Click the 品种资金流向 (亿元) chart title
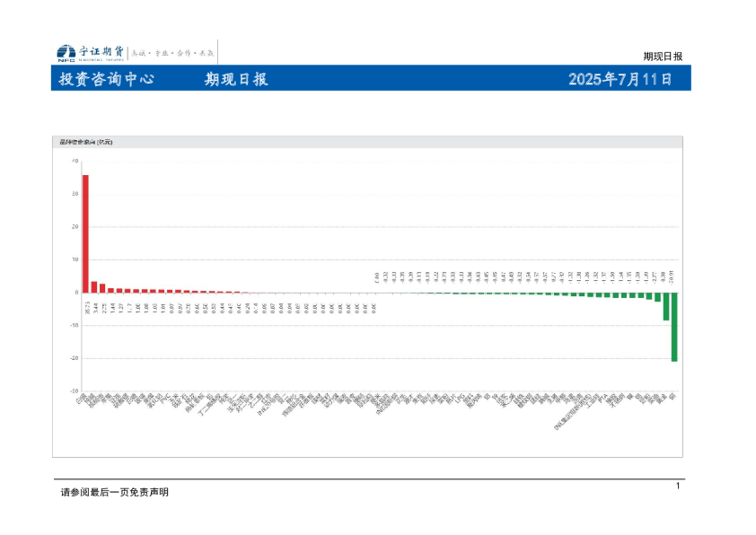This screenshot has height=535, width=756. point(86,142)
